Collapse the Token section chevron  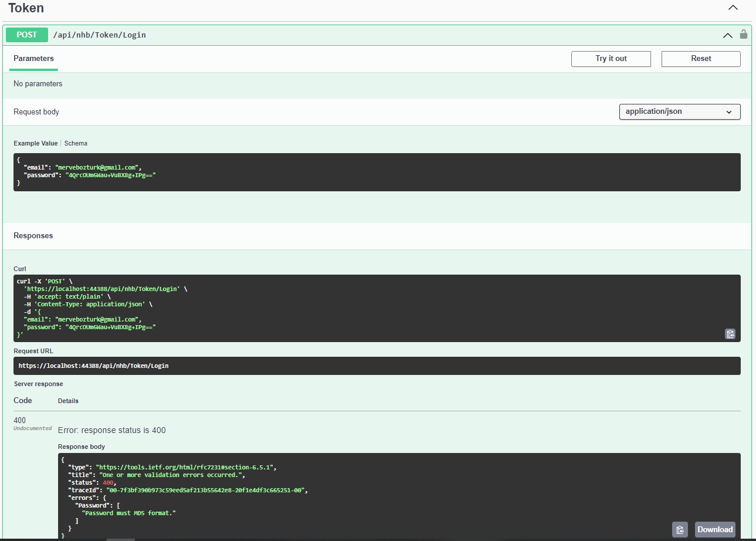click(733, 8)
